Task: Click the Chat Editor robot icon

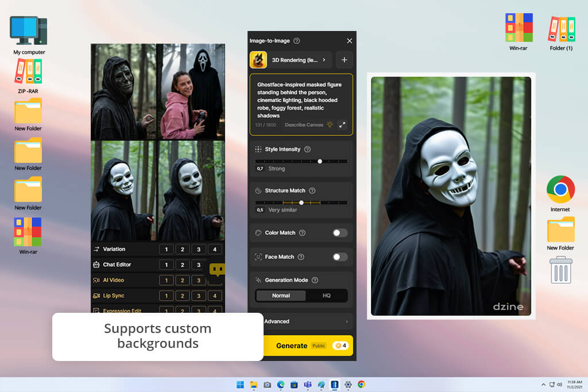Action: pyautogui.click(x=96, y=265)
